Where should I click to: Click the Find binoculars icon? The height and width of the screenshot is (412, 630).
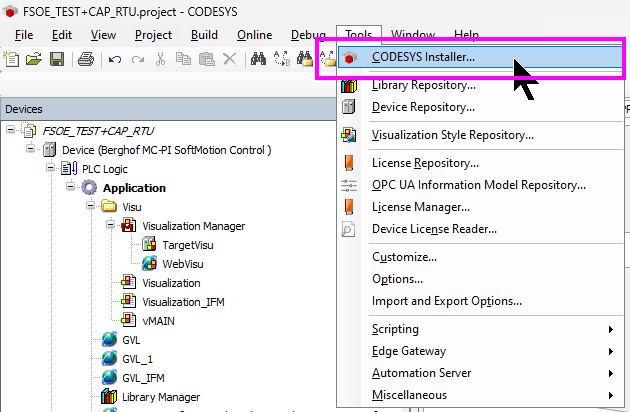258,59
